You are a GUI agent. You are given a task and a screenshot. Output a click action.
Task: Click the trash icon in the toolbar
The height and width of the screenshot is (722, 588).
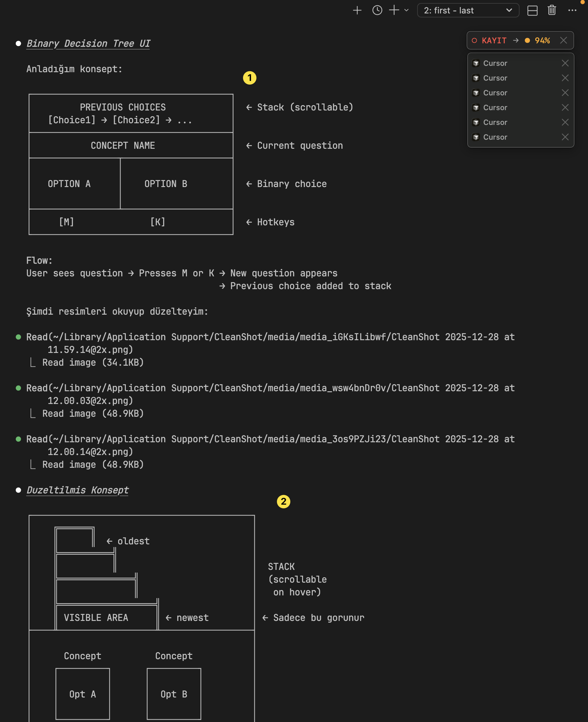551,10
